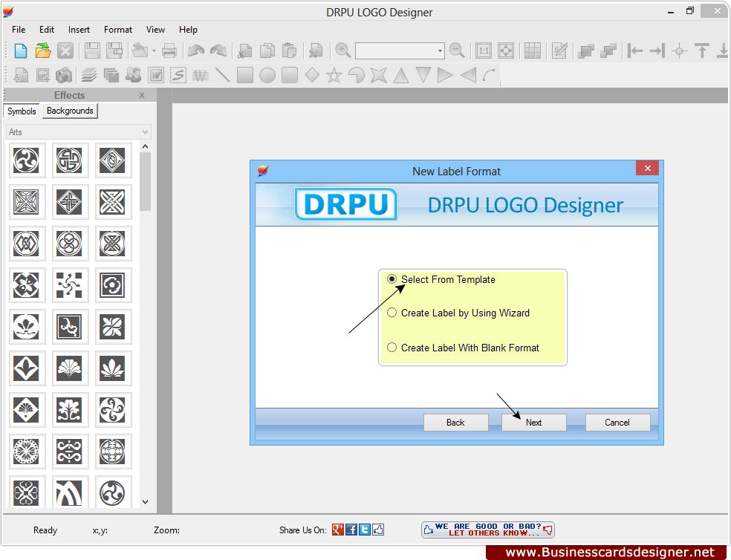Select the 'Select From Template' radio button

tap(392, 279)
